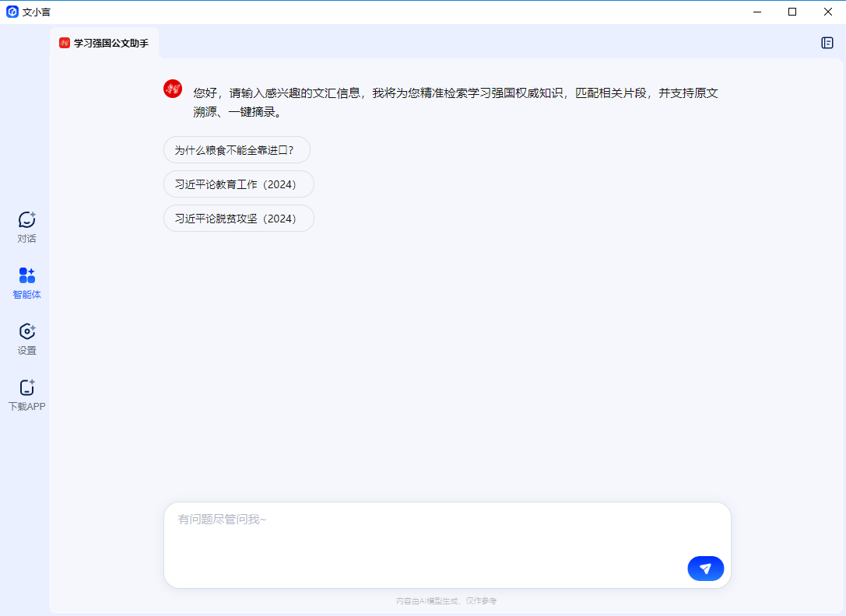Choose 习近平论脱贫攻坚（2024）prompt
Viewport: 846px width, 616px height.
(x=238, y=218)
